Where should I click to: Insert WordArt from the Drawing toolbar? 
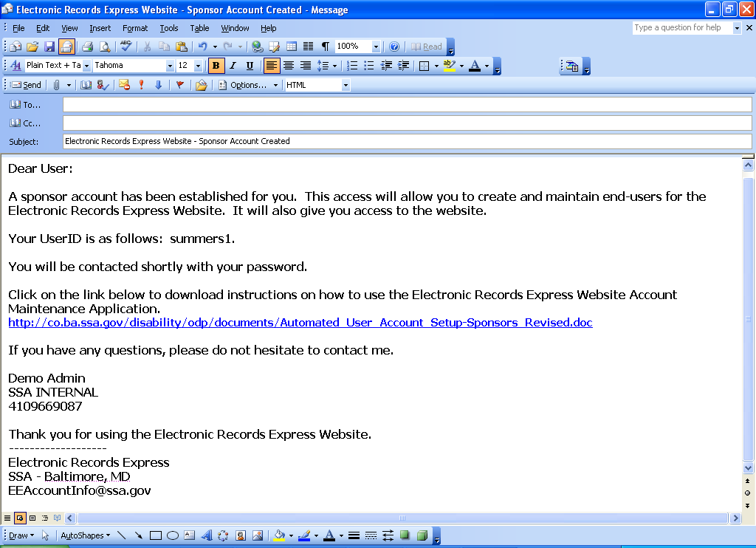pyautogui.click(x=207, y=535)
